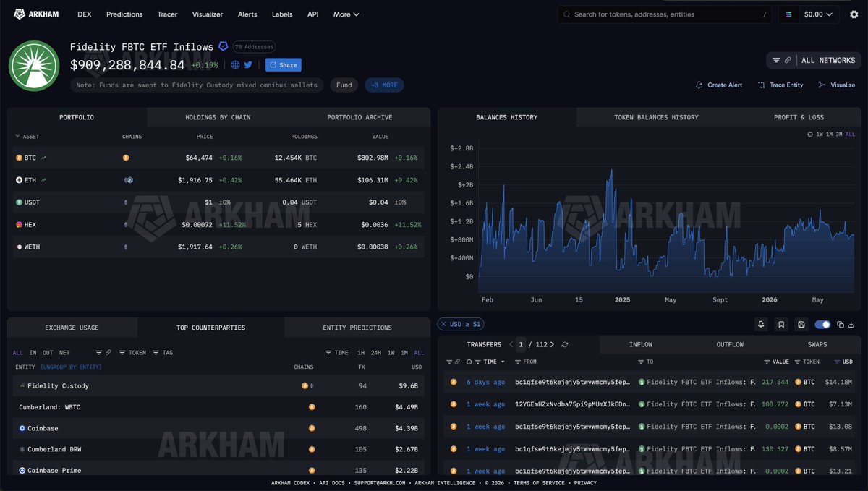Click the Arkham logo in the navbar
Screen dimensions: 868x491
click(x=38, y=14)
